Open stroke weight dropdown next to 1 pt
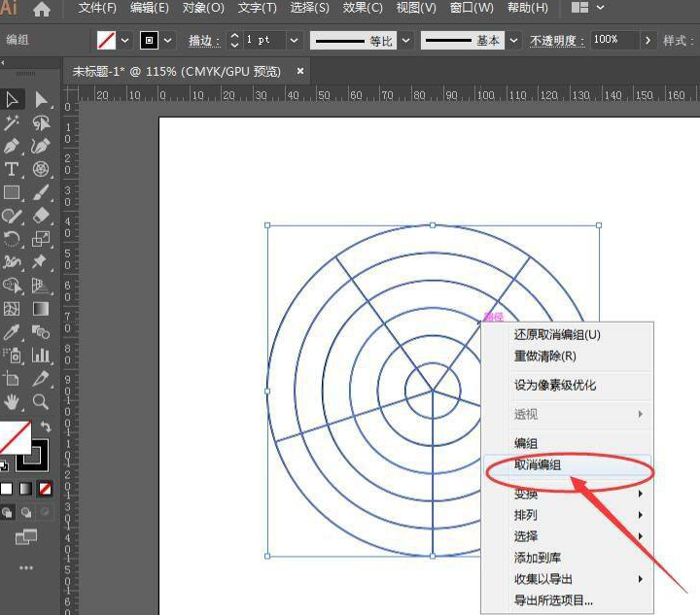This screenshot has height=615, width=700. (x=294, y=40)
